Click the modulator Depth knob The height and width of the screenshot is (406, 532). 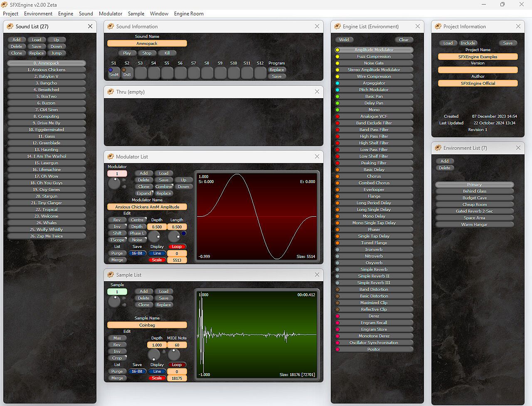click(154, 237)
